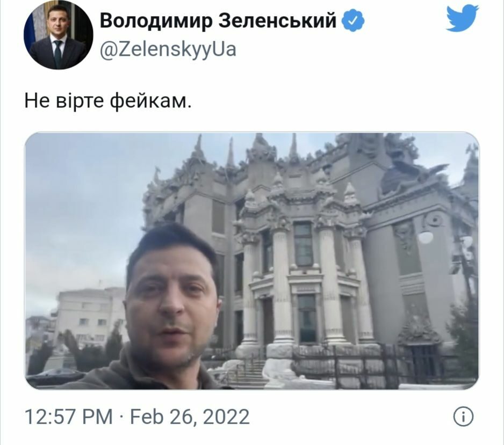
Task: Click the Twitter bird logo
Action: (462, 19)
